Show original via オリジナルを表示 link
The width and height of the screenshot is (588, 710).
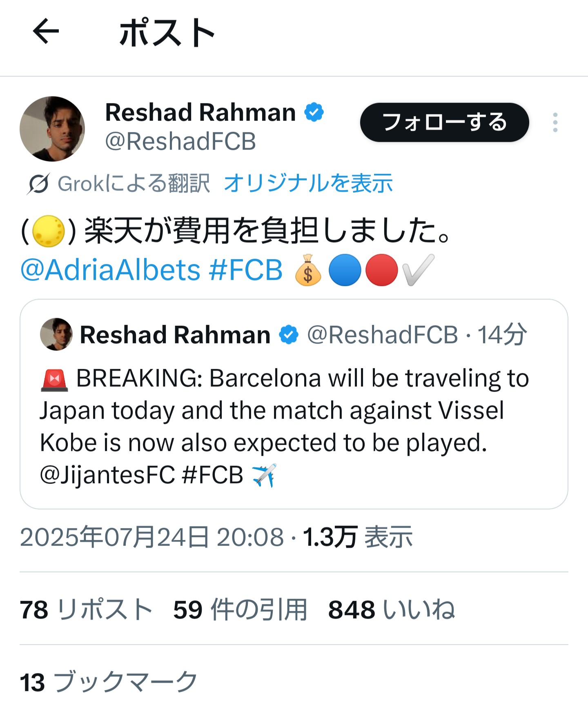(308, 183)
